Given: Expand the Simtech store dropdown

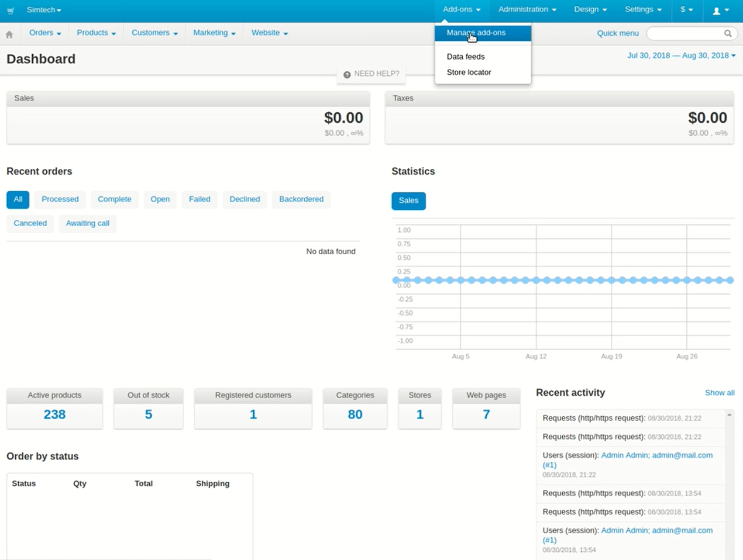Looking at the screenshot, I should tap(44, 10).
